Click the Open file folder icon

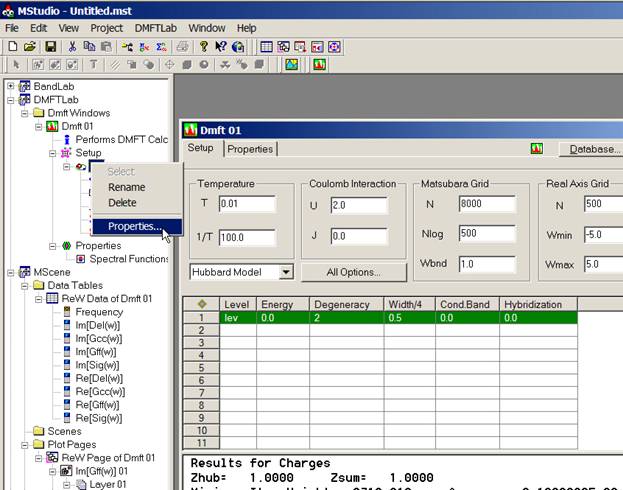(30, 46)
